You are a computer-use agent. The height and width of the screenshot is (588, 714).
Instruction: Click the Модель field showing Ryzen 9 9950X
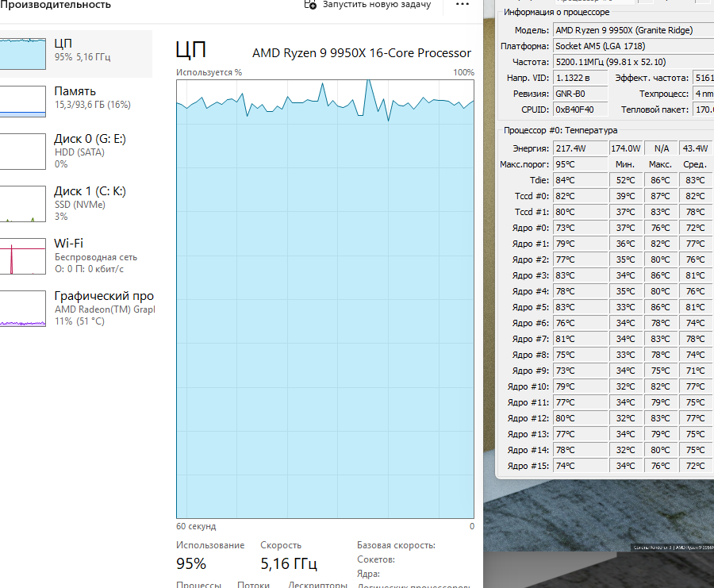tap(633, 30)
